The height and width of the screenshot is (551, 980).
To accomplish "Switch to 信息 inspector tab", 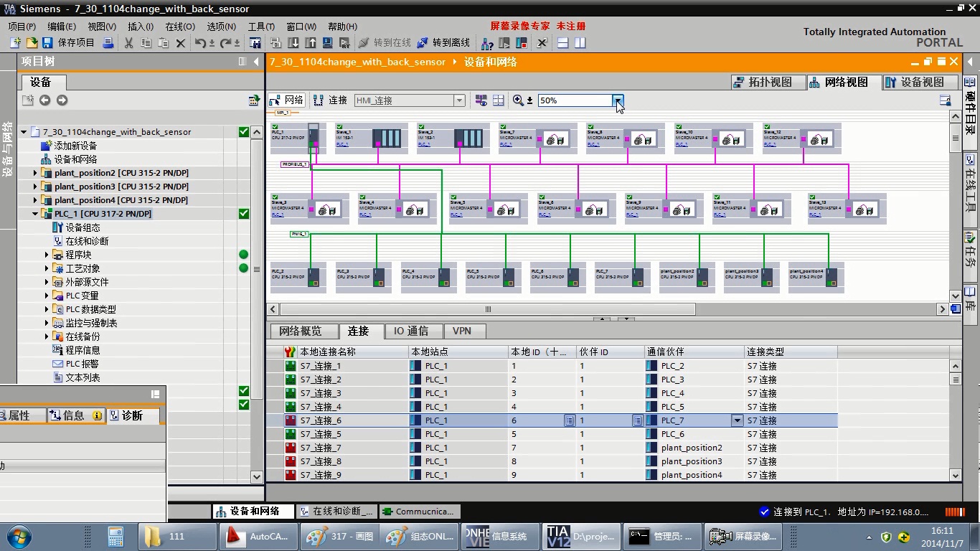I will pyautogui.click(x=75, y=415).
